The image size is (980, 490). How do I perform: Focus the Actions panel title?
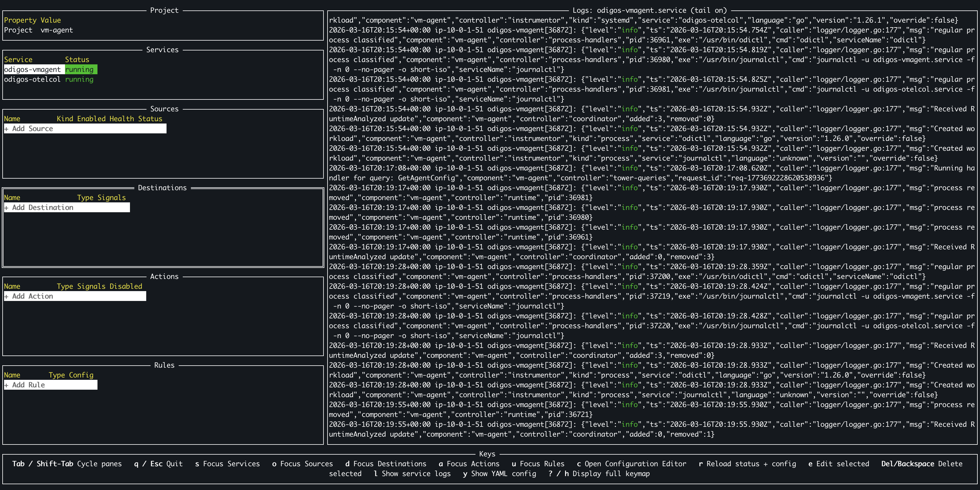(164, 276)
